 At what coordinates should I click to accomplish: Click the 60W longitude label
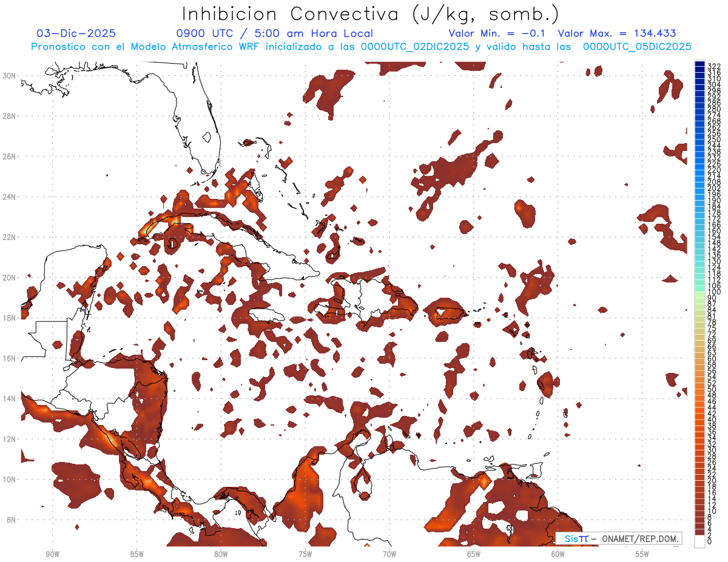(x=558, y=554)
